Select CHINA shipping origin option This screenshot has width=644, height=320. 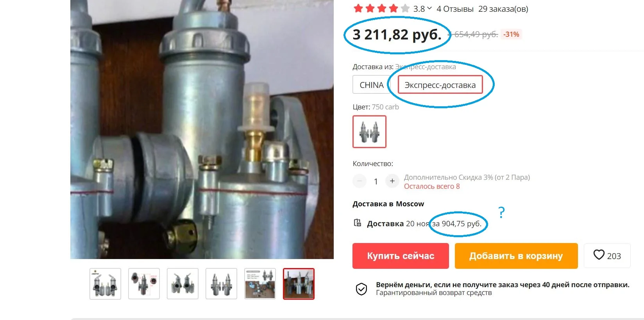click(x=372, y=85)
